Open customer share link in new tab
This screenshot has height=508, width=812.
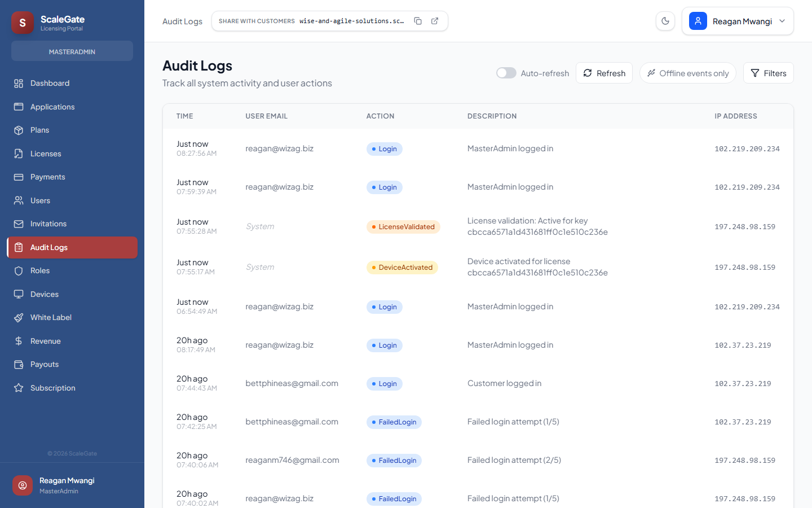[435, 21]
